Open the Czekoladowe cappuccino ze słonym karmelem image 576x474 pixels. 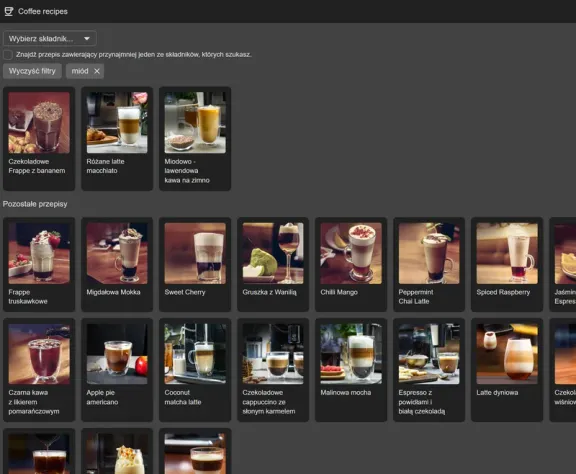(x=273, y=354)
